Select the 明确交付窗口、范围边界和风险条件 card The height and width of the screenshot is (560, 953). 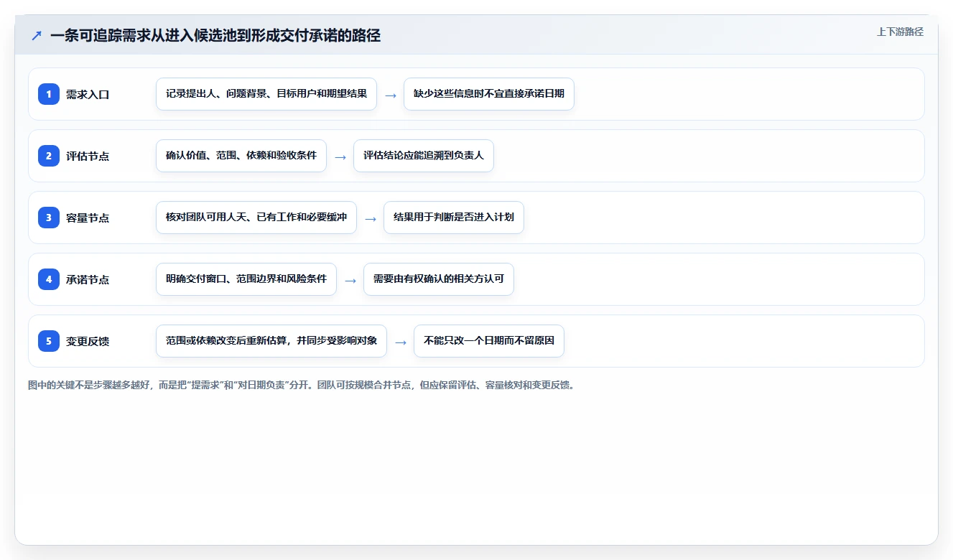tap(246, 279)
